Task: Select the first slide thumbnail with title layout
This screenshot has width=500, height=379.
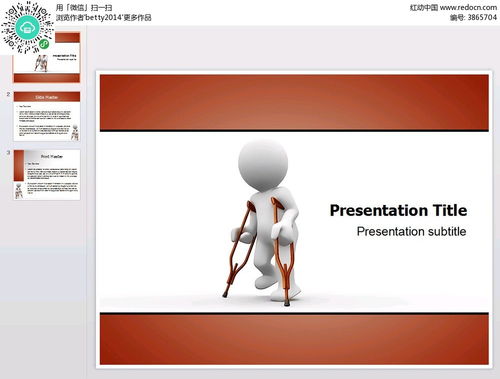Action: tap(47, 57)
